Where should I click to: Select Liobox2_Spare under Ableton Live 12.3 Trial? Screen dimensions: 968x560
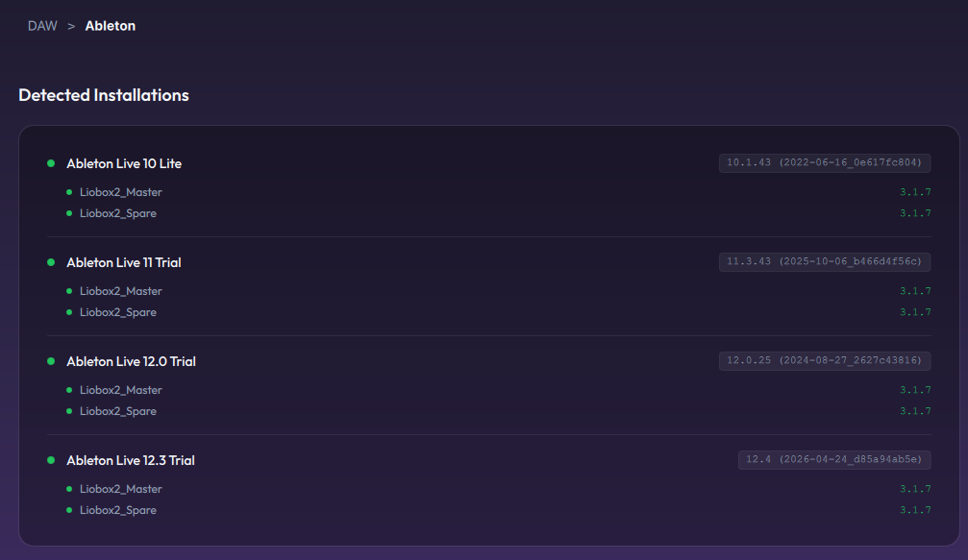[118, 510]
